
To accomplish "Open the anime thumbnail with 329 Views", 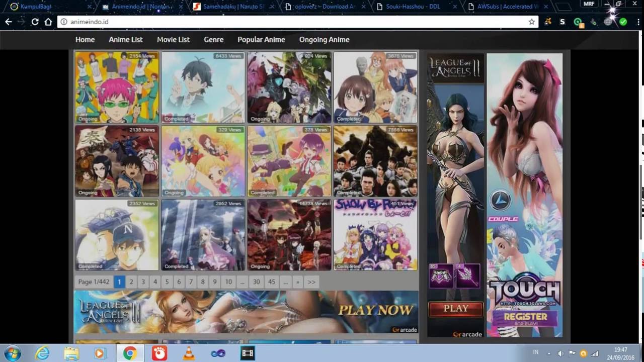I will 203,161.
